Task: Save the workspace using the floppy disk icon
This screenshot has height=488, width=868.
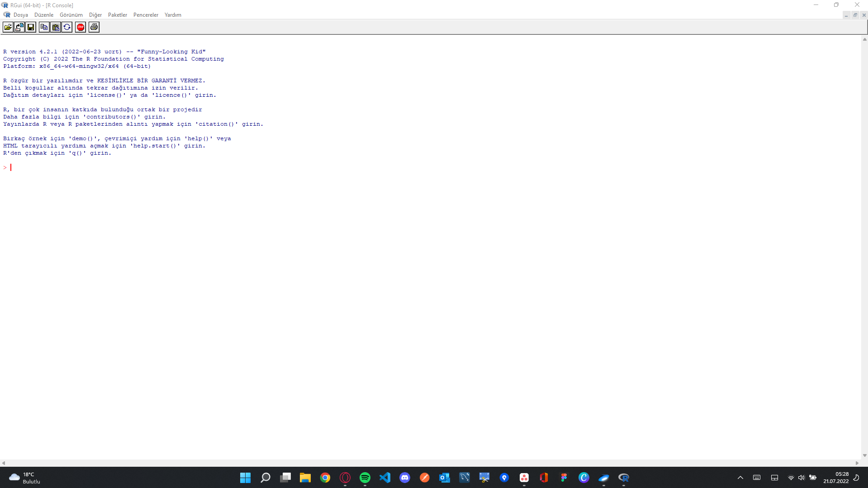Action: 30,27
